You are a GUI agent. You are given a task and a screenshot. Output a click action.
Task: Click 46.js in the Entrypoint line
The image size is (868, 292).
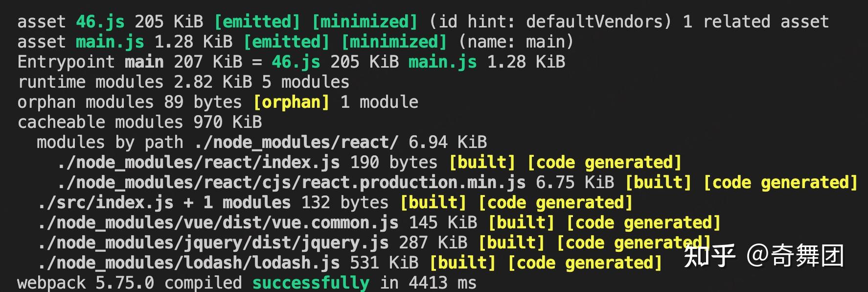coord(296,62)
